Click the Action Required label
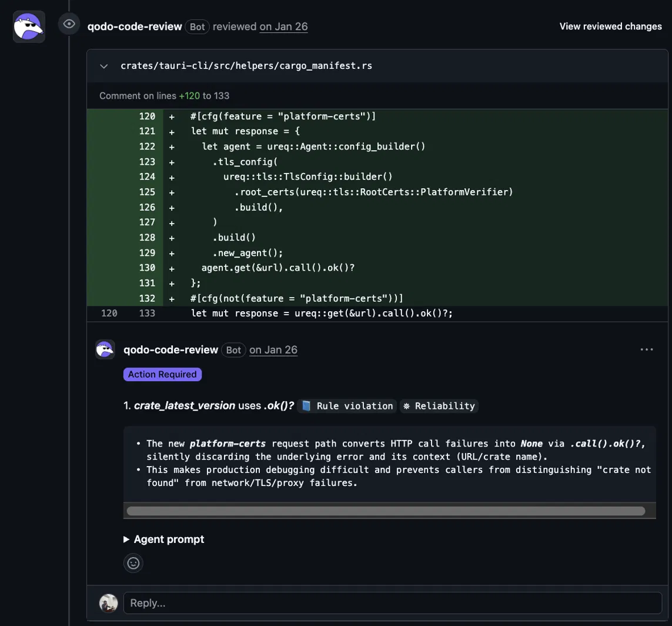The height and width of the screenshot is (626, 672). click(162, 374)
